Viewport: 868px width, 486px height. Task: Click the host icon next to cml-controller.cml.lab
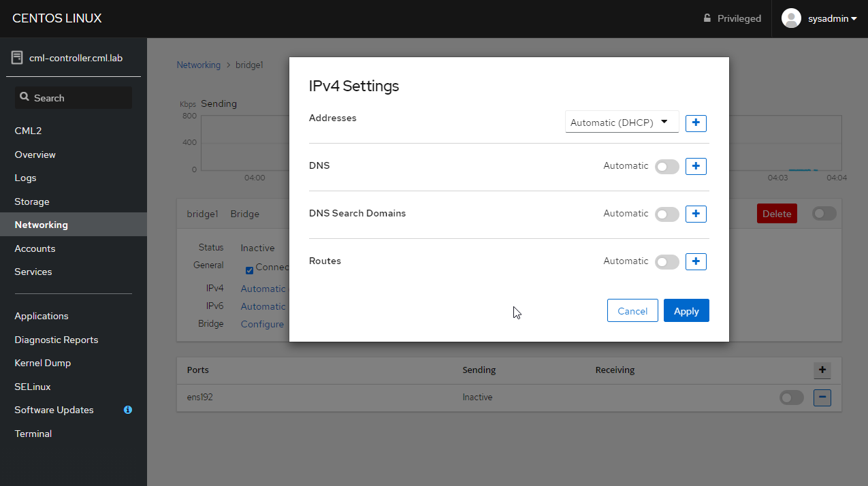pos(16,57)
